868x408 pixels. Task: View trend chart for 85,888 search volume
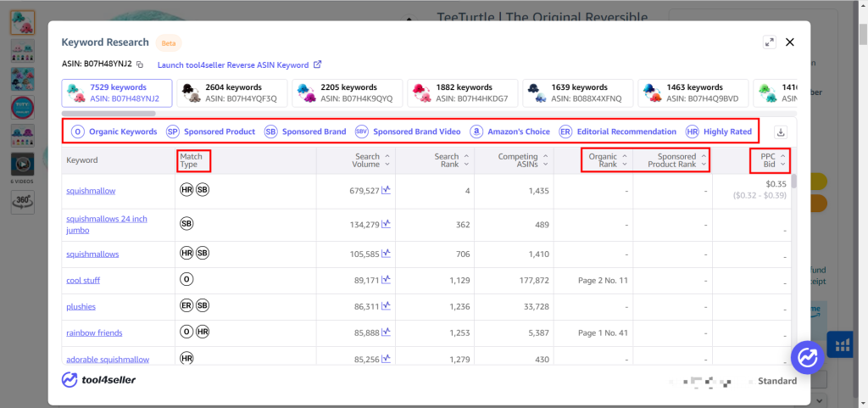tap(387, 333)
